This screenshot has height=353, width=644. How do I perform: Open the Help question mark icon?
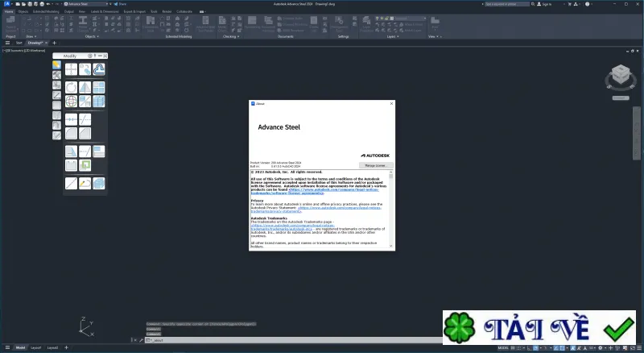(x=587, y=4)
